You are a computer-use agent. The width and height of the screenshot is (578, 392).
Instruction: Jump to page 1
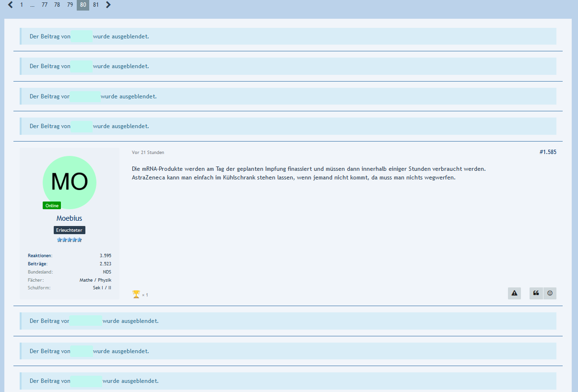click(22, 5)
